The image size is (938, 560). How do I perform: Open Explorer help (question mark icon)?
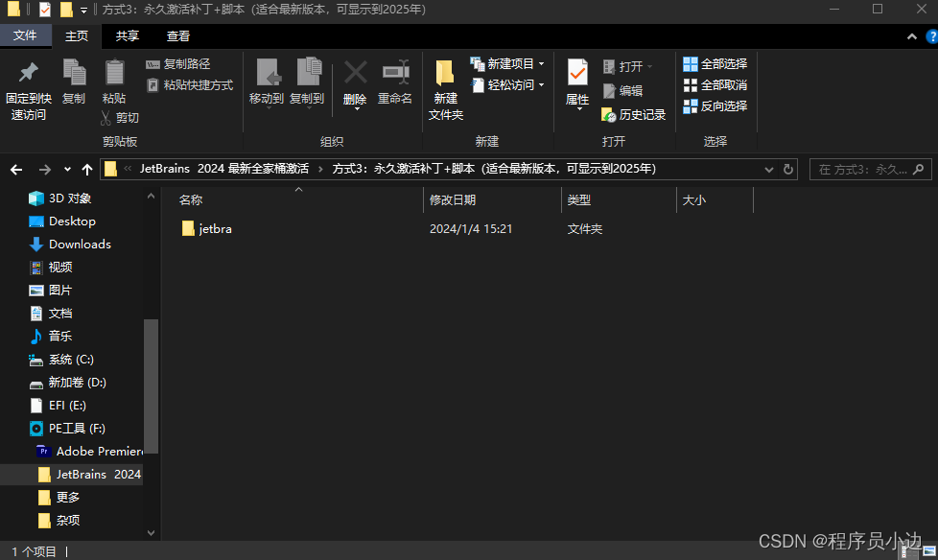tap(932, 36)
